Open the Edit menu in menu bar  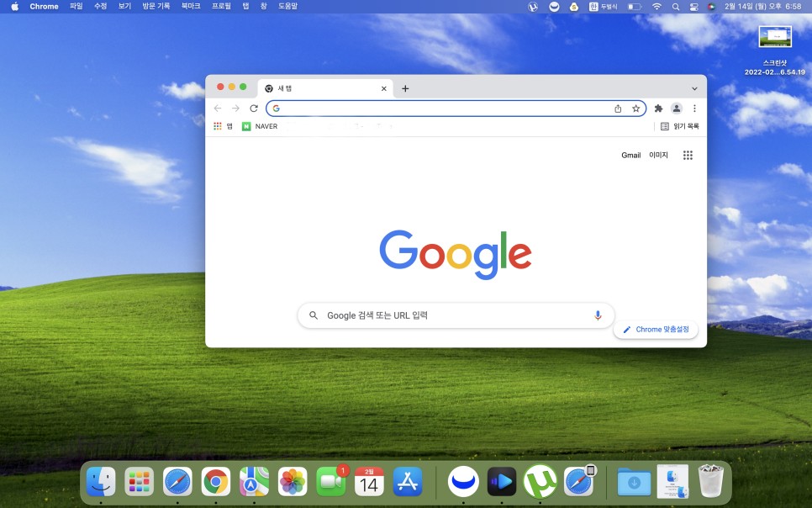[101, 7]
